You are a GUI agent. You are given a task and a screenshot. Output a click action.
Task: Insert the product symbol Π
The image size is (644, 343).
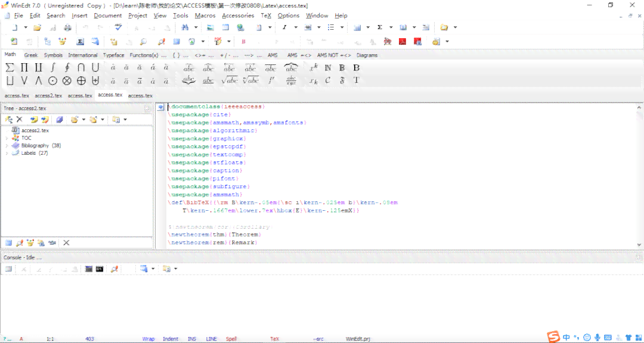(x=24, y=68)
